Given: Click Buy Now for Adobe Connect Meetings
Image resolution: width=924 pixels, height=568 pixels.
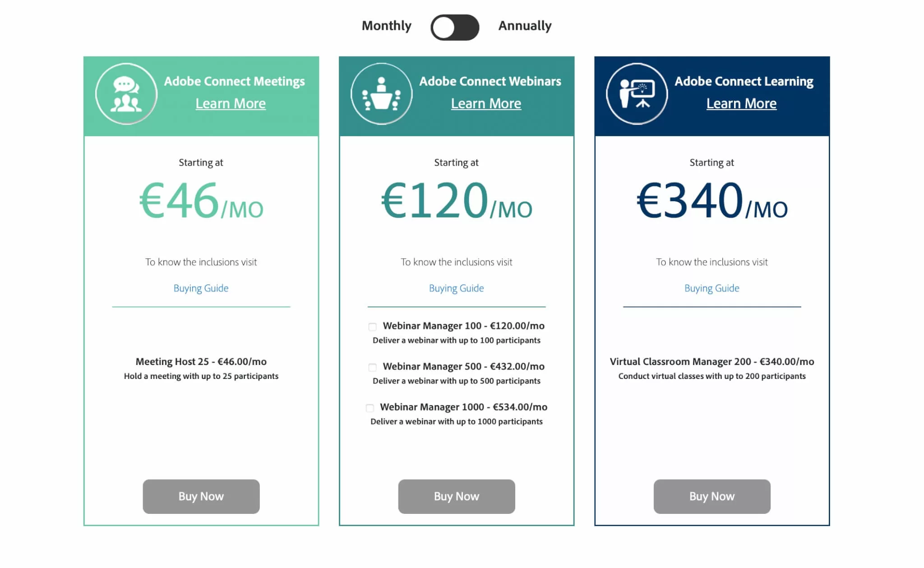Looking at the screenshot, I should pyautogui.click(x=201, y=496).
